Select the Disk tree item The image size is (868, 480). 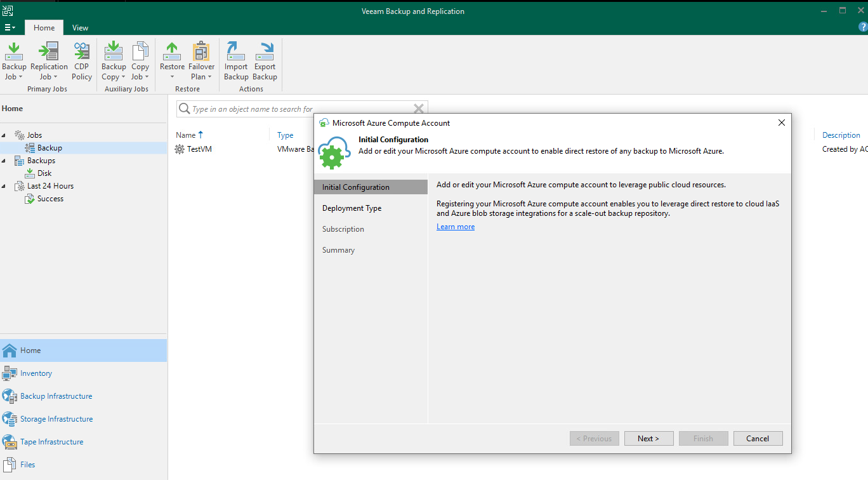pos(44,173)
